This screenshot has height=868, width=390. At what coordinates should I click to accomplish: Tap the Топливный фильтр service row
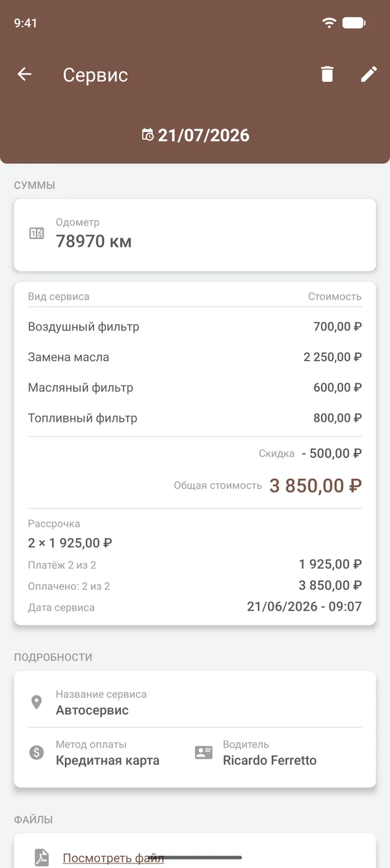(195, 418)
